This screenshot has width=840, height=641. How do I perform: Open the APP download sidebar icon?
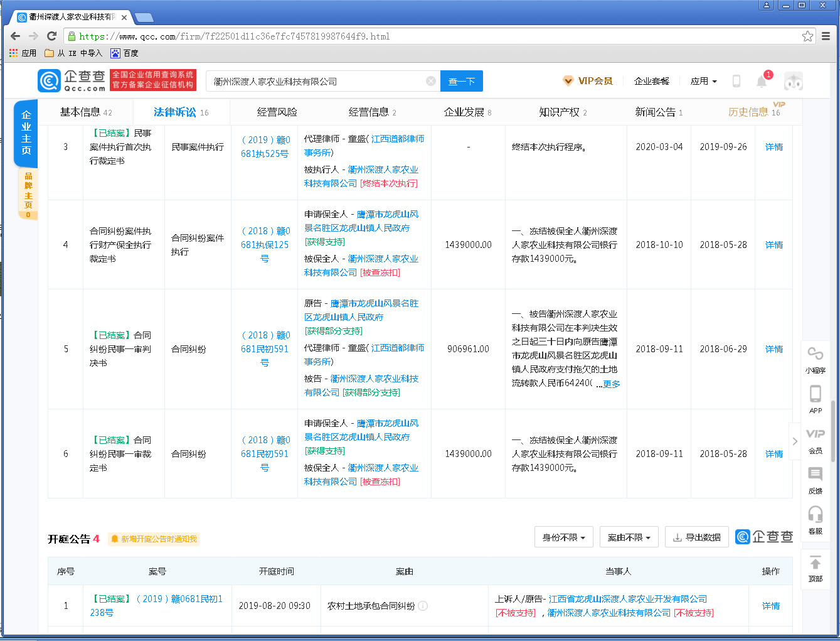click(x=816, y=399)
